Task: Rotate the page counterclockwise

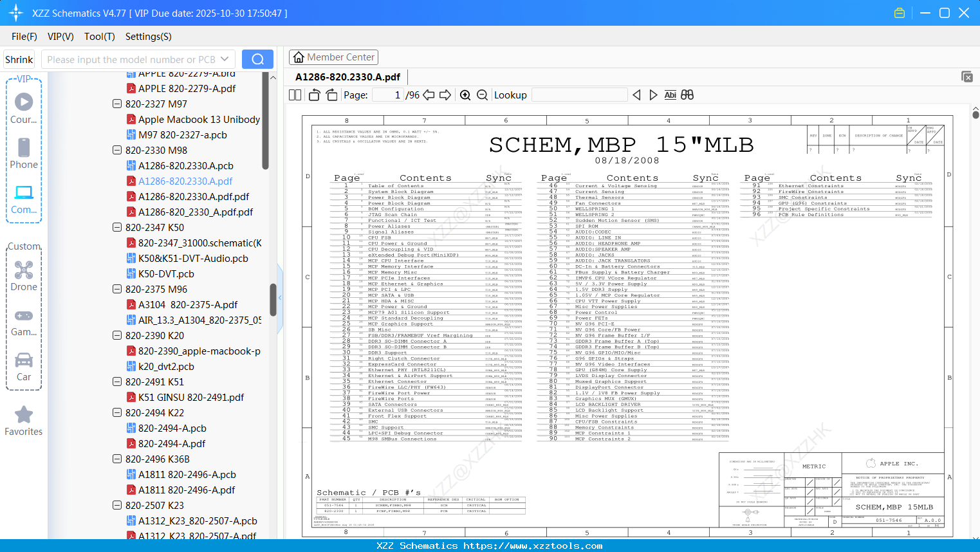Action: [315, 95]
